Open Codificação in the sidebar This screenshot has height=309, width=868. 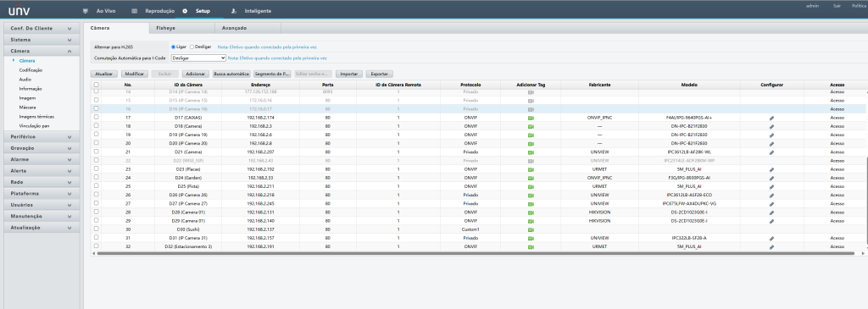click(x=31, y=70)
